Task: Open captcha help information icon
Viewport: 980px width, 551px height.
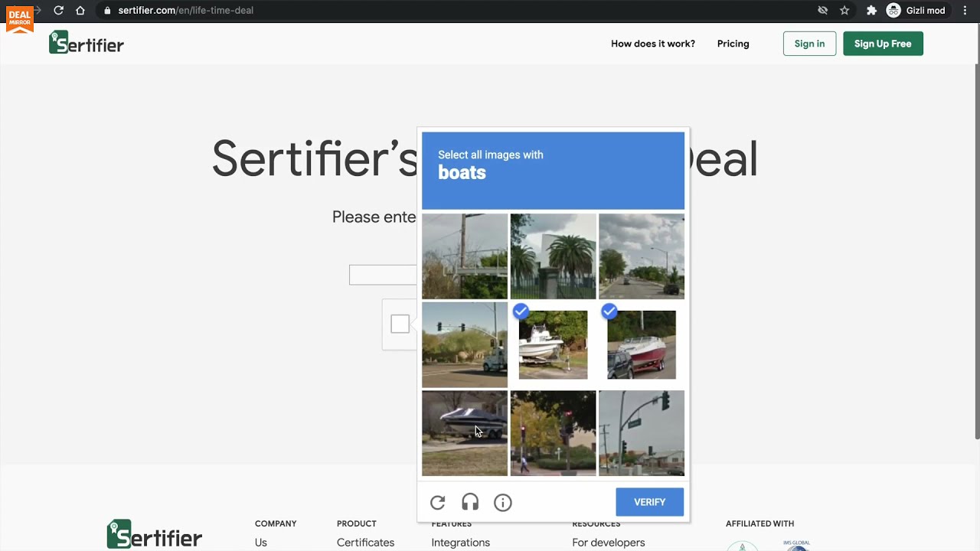Action: 503,503
